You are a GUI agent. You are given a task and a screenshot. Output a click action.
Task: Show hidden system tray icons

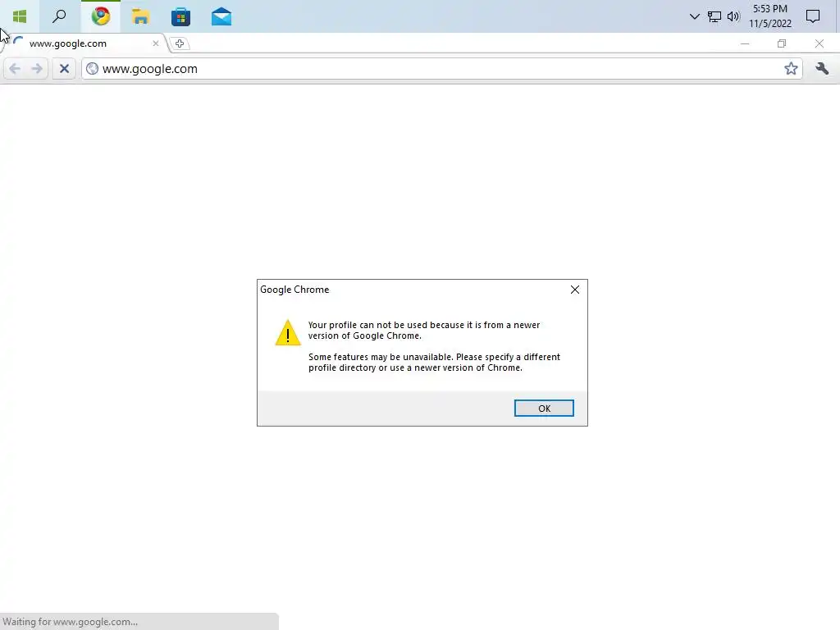(x=694, y=16)
